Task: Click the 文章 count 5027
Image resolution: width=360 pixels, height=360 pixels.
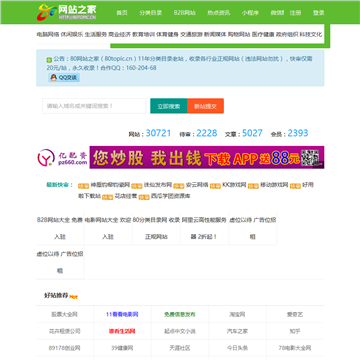Action: click(x=252, y=133)
